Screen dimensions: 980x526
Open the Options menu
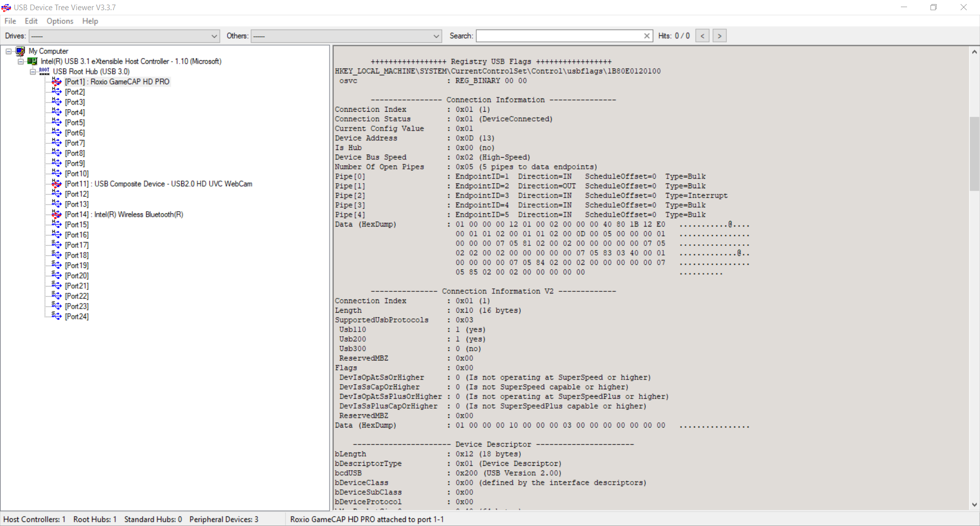(x=60, y=21)
